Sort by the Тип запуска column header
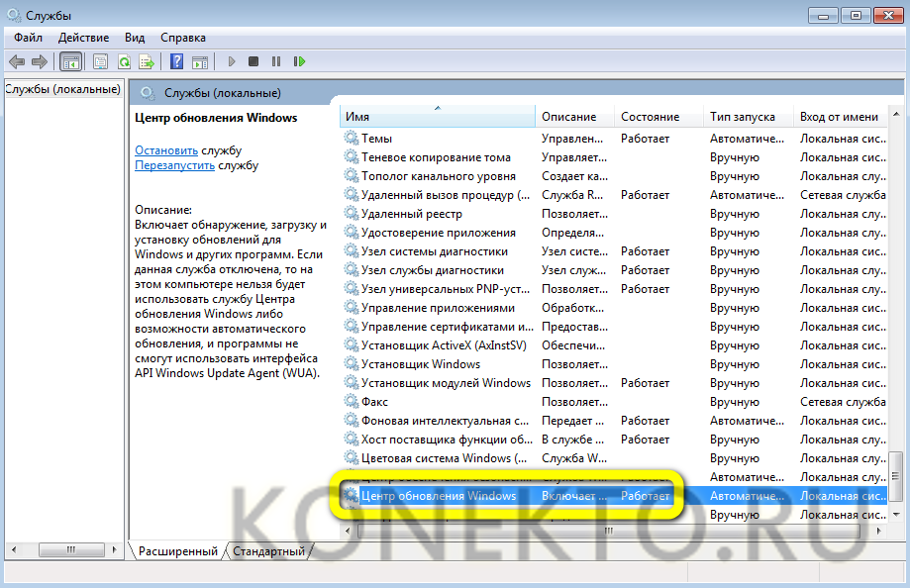Viewport: 910px width, 588px height. [x=748, y=117]
